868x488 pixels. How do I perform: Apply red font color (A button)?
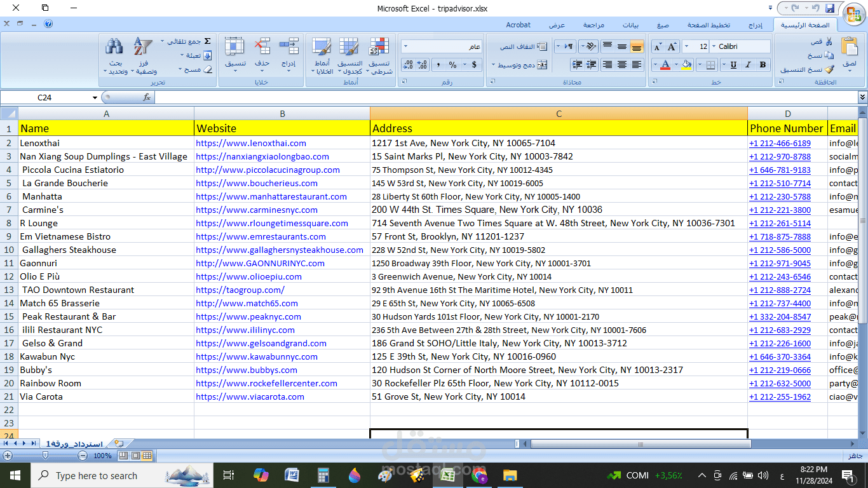[x=665, y=65]
